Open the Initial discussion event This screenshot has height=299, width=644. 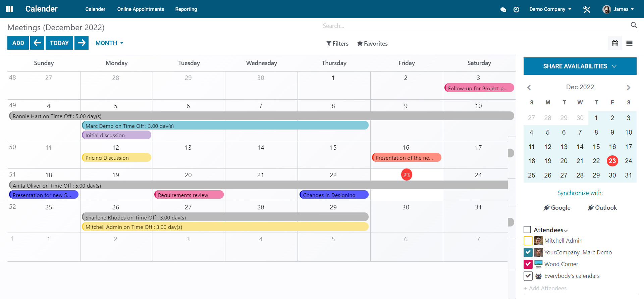[x=116, y=135]
